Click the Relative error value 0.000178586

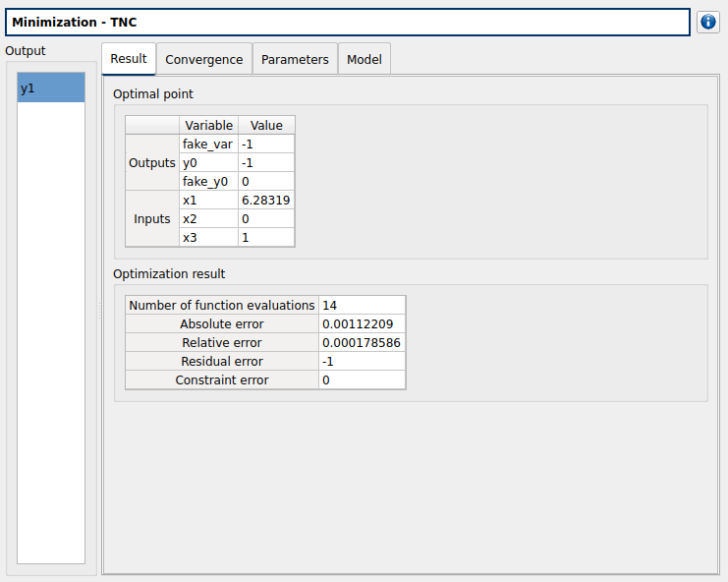pyautogui.click(x=362, y=343)
